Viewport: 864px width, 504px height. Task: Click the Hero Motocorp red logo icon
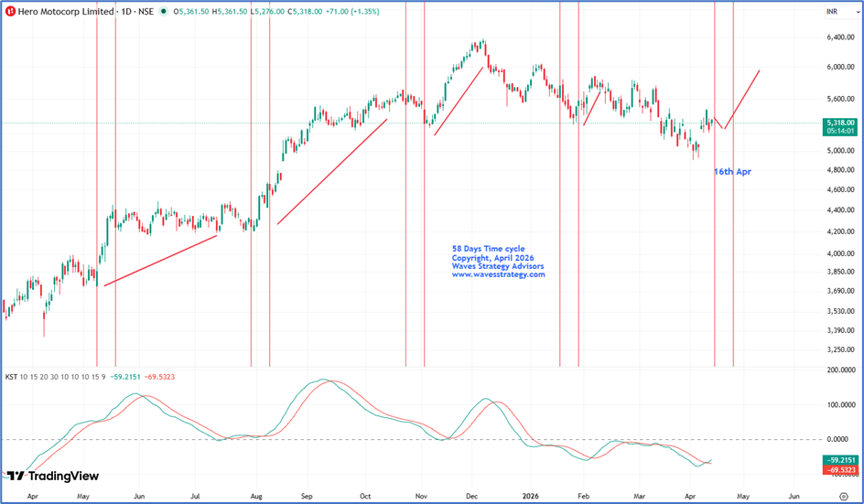click(x=10, y=12)
